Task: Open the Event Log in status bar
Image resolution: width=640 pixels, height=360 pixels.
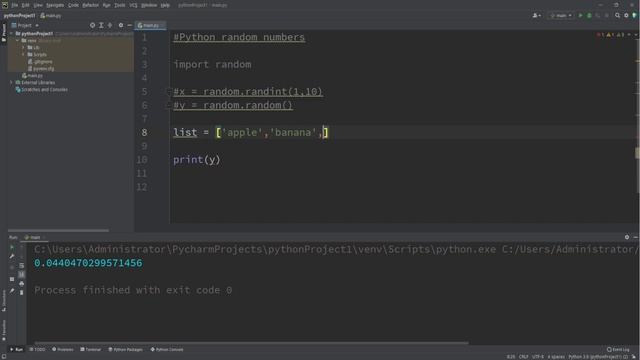Action: coord(618,349)
